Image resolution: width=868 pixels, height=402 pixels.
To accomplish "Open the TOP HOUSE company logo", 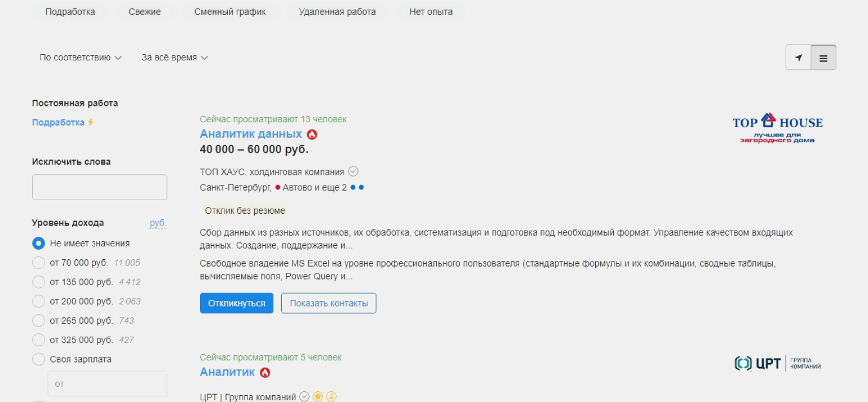I will point(777,129).
